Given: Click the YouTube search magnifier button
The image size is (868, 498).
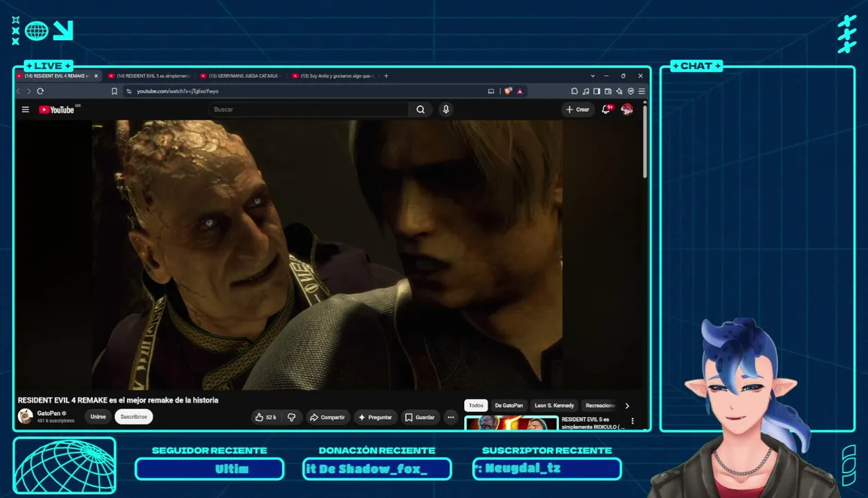Looking at the screenshot, I should pos(421,109).
